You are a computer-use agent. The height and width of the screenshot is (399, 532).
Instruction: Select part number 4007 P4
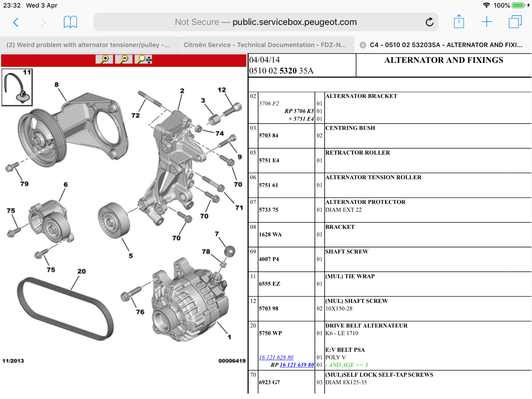(269, 259)
